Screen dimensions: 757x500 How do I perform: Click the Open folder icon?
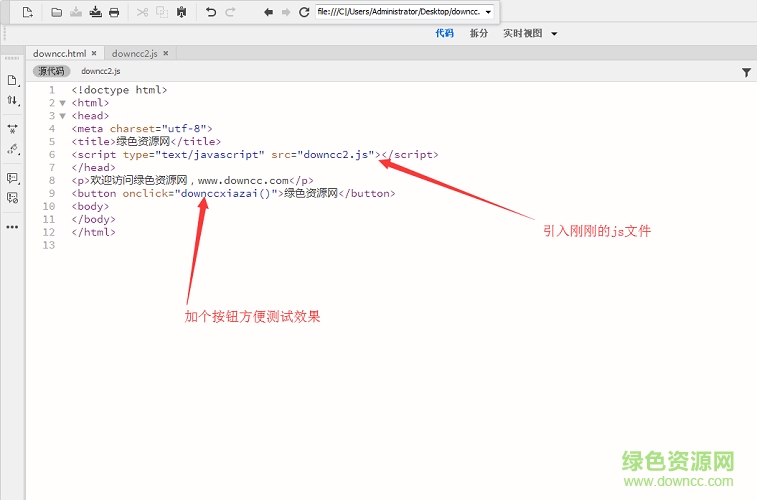click(x=57, y=12)
